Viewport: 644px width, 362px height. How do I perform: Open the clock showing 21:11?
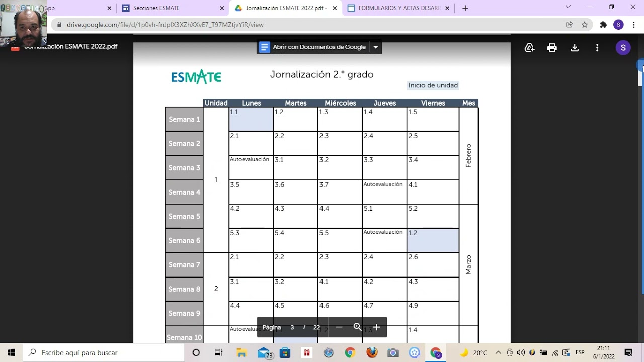pos(604,352)
